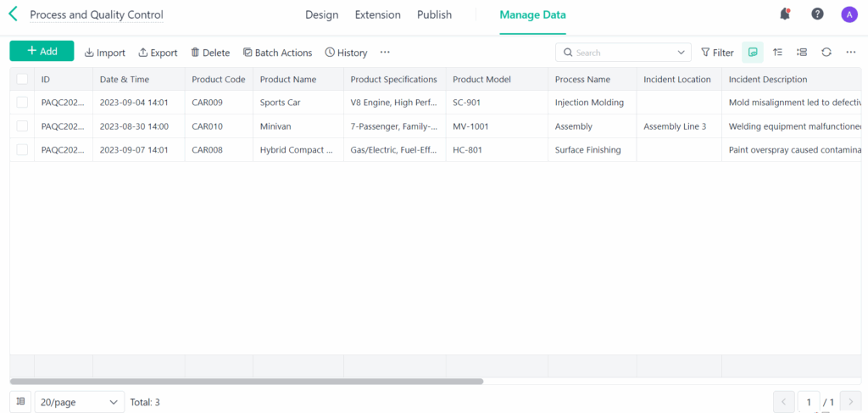Check the Minivan row checkbox

pyautogui.click(x=22, y=126)
